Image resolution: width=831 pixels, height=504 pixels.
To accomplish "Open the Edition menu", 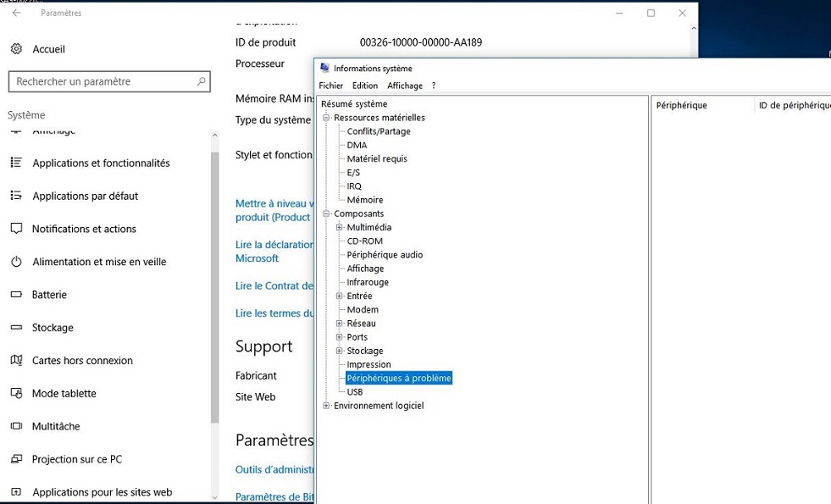I will pos(365,86).
